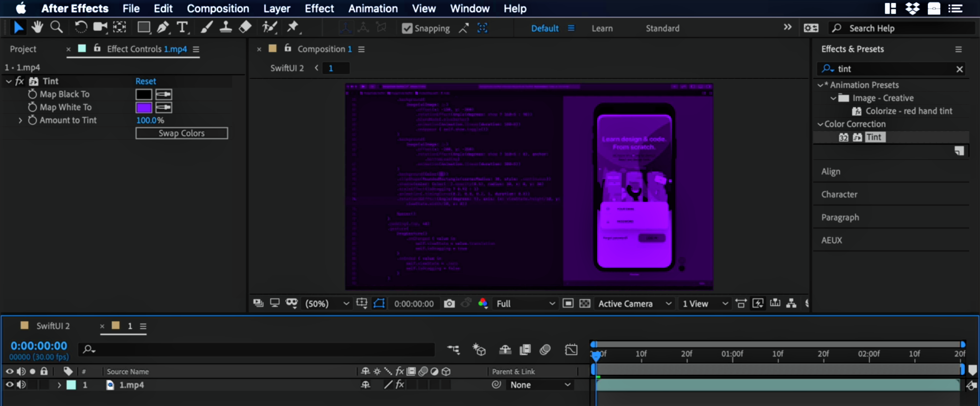Switch to the Project panel tab
Image resolution: width=980 pixels, height=406 pixels.
click(23, 49)
